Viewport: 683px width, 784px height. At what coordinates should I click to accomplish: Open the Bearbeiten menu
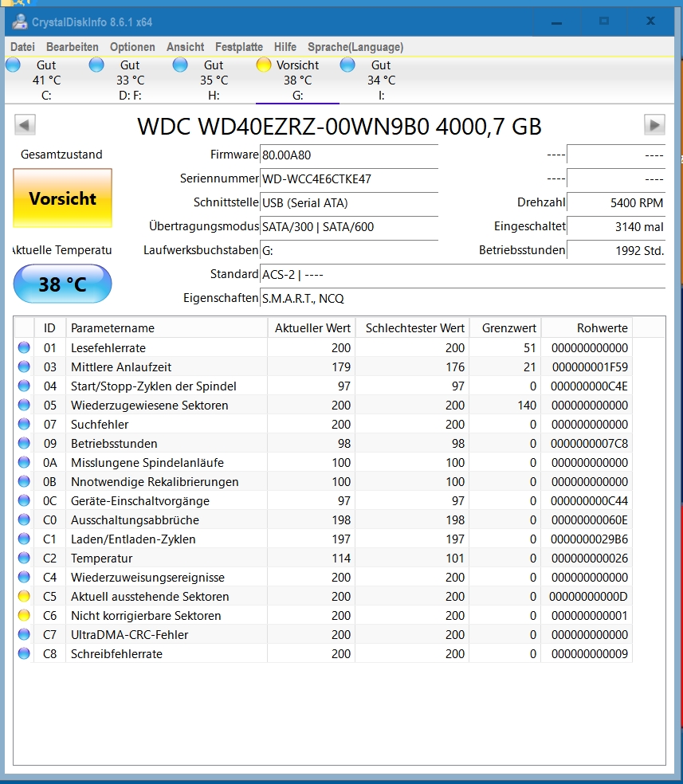point(72,47)
